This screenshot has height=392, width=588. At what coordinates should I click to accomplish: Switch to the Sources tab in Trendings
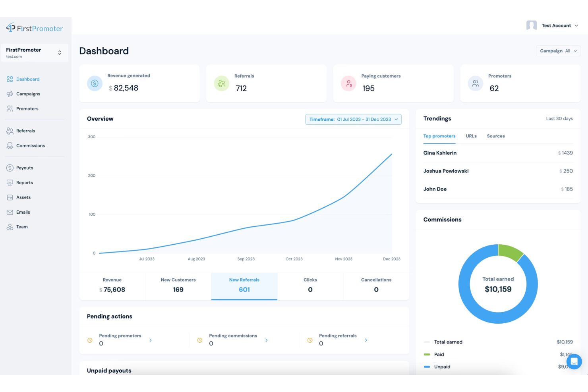[x=495, y=136]
